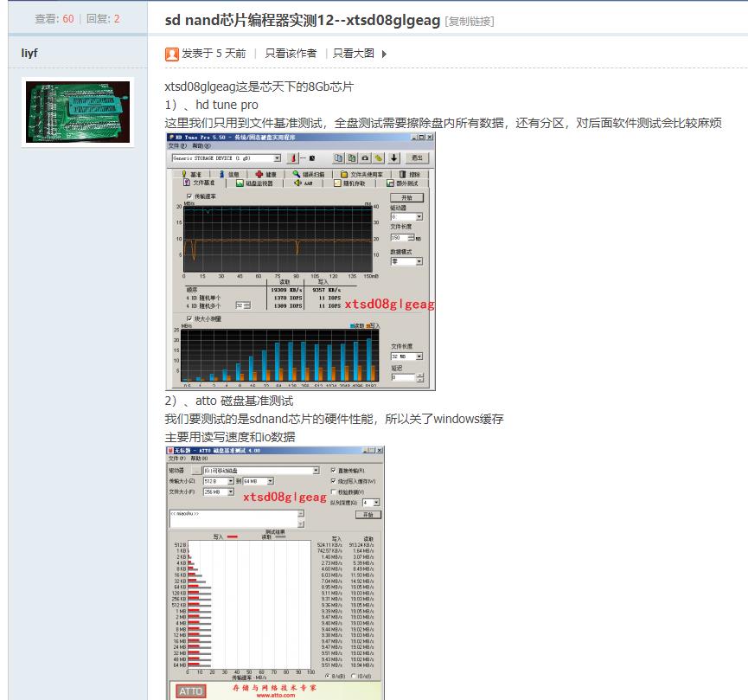Click the small arrow after 只看大图

pos(384,54)
